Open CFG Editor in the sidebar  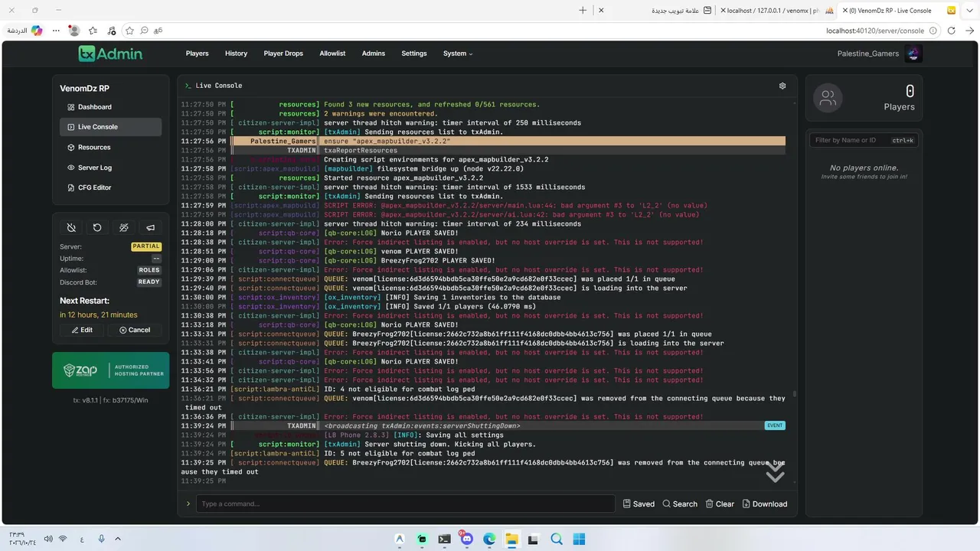[110, 187]
